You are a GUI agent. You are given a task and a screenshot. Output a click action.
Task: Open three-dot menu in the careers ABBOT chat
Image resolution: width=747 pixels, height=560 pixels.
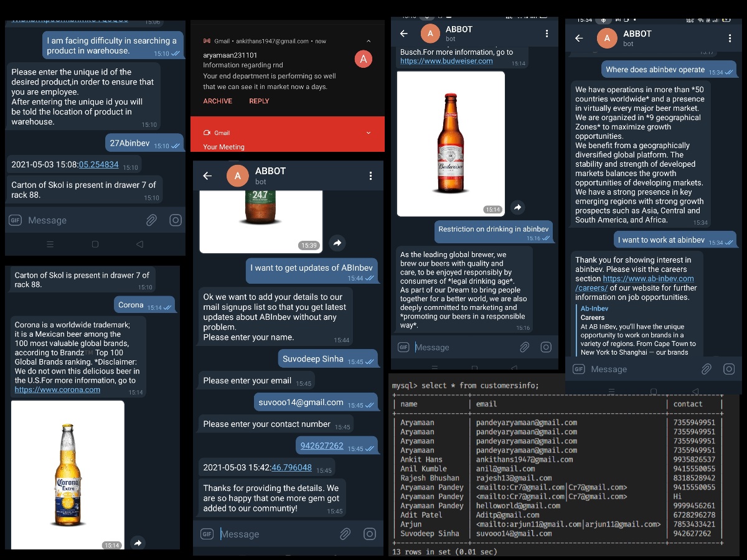pos(730,38)
